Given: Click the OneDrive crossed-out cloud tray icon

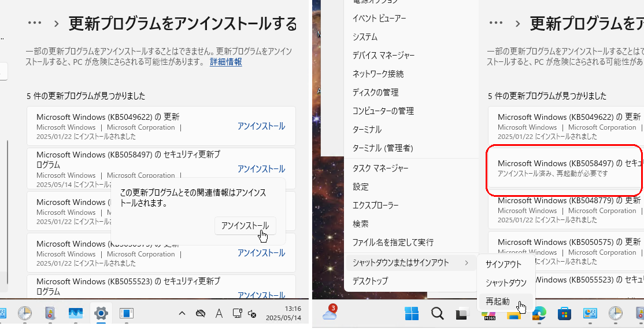Looking at the screenshot, I should [x=201, y=314].
